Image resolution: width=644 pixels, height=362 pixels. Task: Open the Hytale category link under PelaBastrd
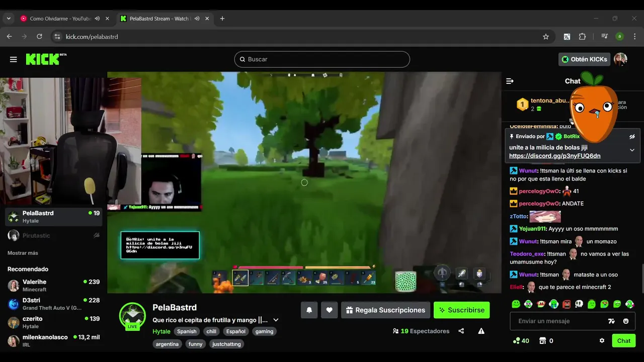(162, 331)
